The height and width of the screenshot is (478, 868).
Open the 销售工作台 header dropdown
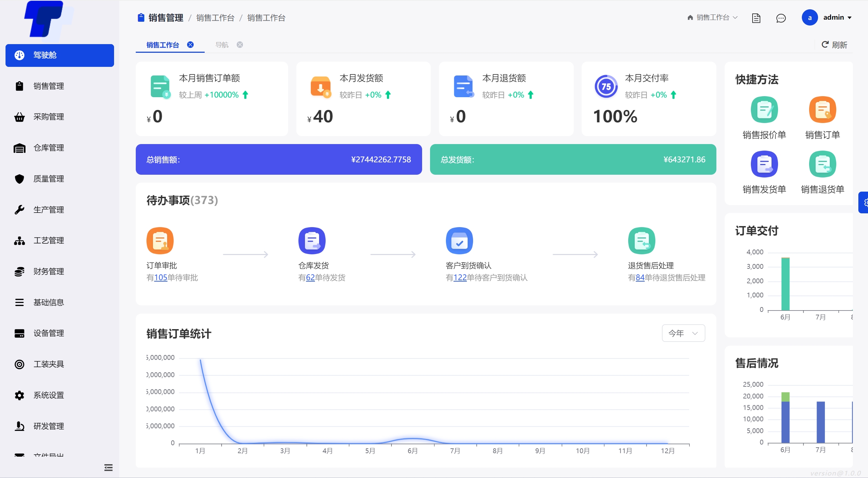[x=712, y=18]
